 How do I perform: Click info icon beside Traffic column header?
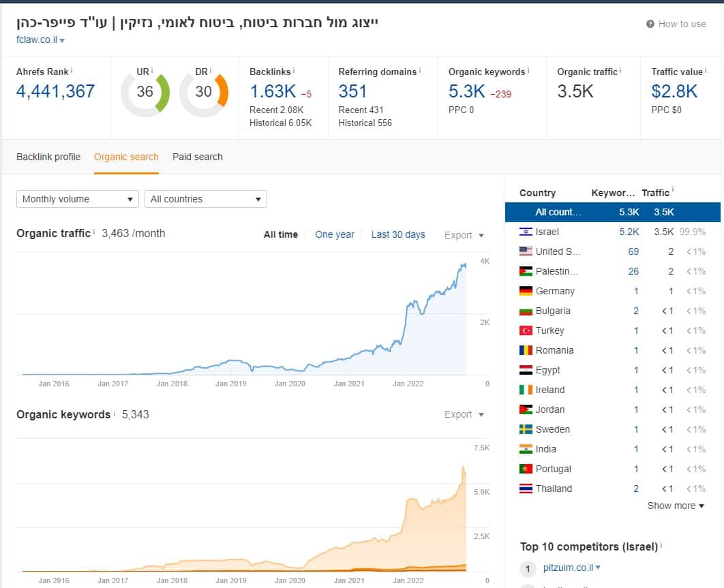pos(673,189)
